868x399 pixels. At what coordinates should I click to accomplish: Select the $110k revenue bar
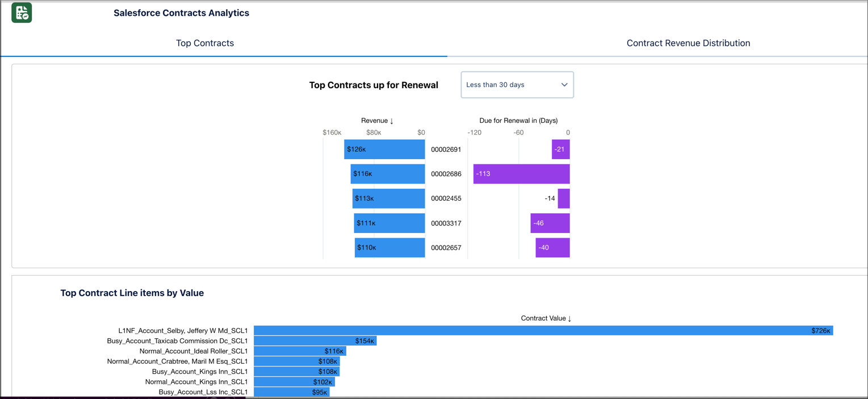click(390, 248)
